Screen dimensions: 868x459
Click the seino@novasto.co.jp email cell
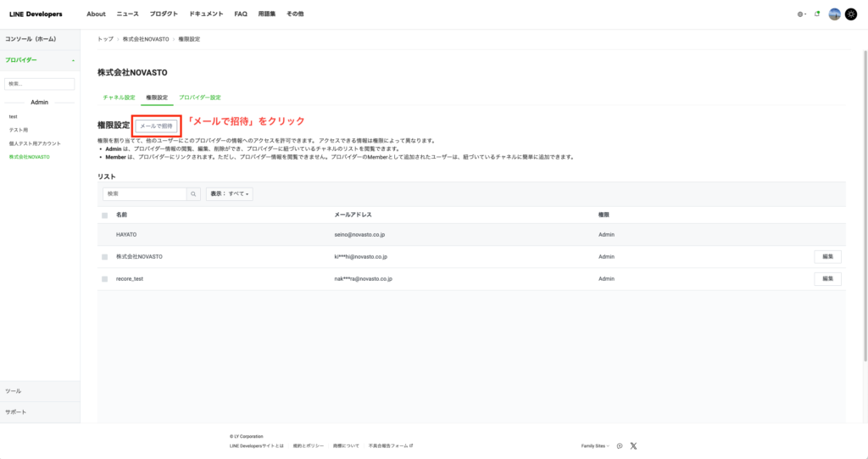[x=359, y=235]
